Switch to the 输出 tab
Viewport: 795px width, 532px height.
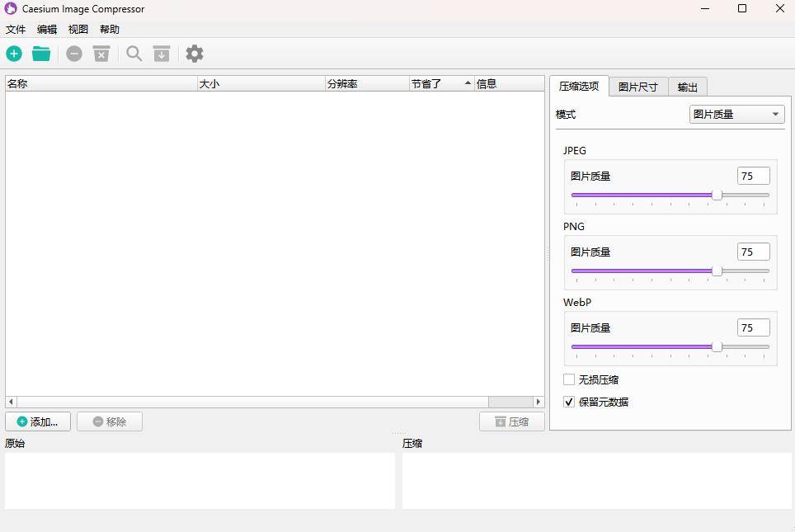click(x=688, y=87)
